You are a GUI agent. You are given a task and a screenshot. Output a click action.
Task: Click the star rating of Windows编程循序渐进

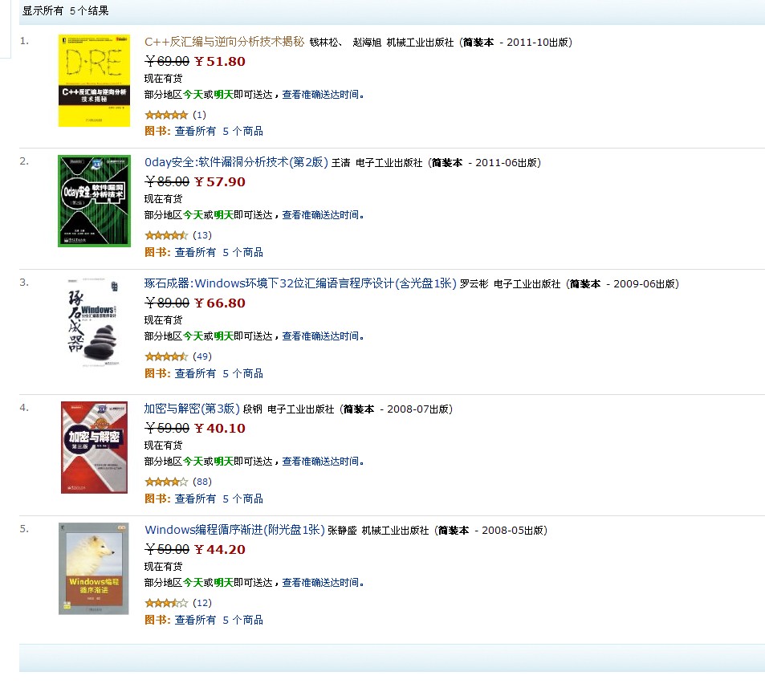166,603
